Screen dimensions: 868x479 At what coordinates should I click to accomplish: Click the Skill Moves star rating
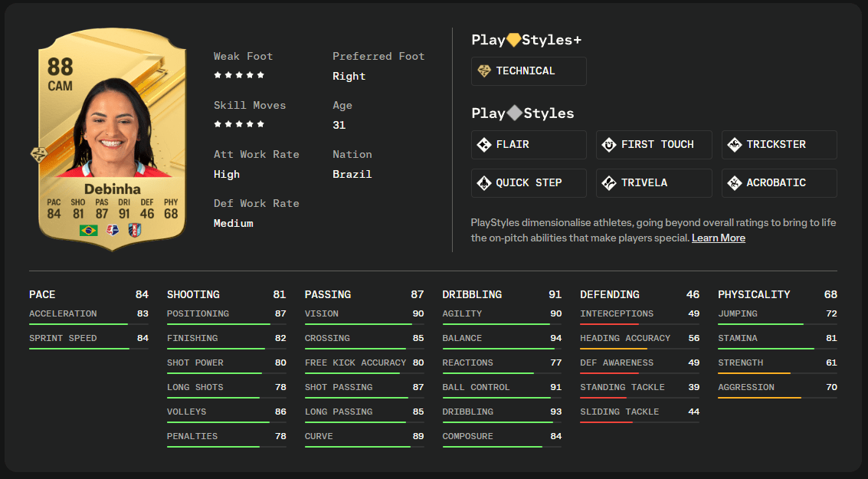(x=239, y=124)
